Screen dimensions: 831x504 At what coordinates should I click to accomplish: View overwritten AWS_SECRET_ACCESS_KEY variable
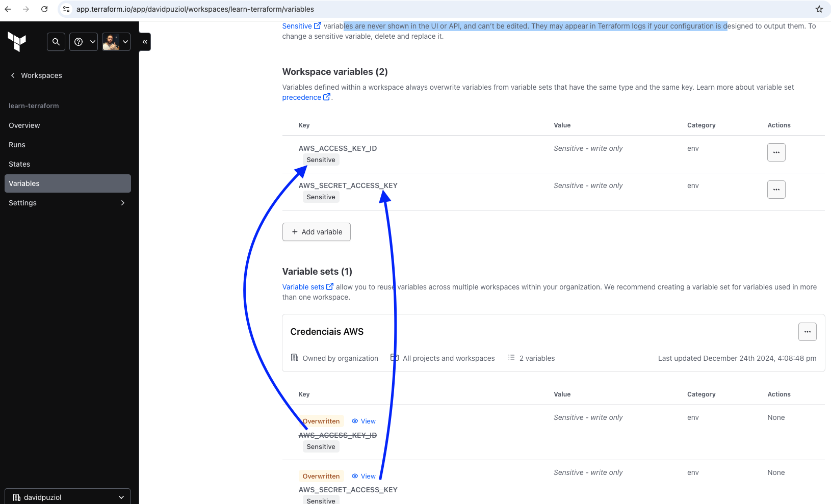pyautogui.click(x=363, y=476)
